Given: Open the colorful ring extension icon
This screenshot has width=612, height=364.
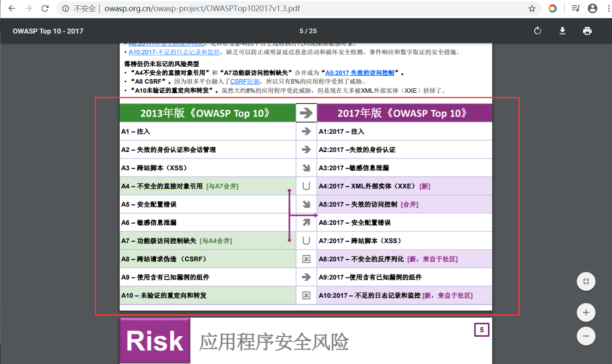Looking at the screenshot, I should pyautogui.click(x=552, y=8).
